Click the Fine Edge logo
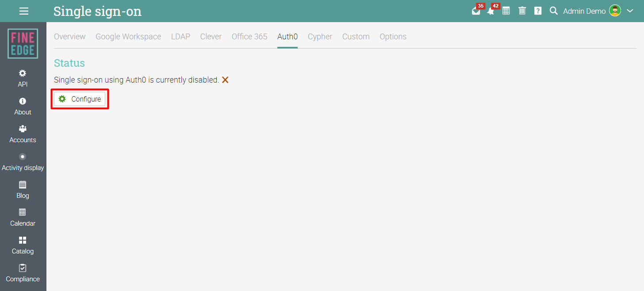Image resolution: width=644 pixels, height=291 pixels. click(23, 43)
